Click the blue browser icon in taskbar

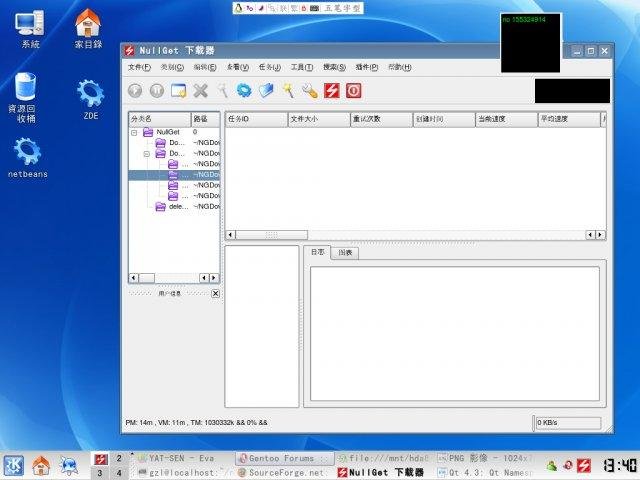click(x=69, y=466)
